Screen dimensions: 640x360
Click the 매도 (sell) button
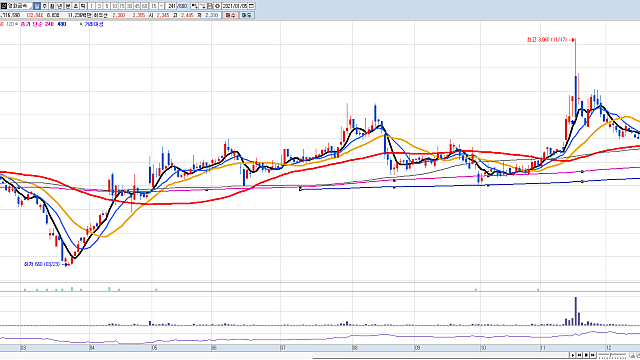pos(246,15)
